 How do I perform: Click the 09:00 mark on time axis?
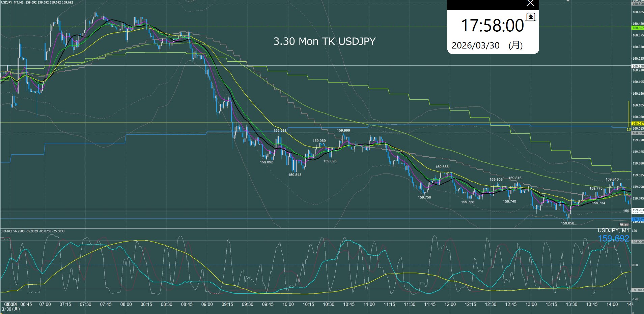(207, 304)
